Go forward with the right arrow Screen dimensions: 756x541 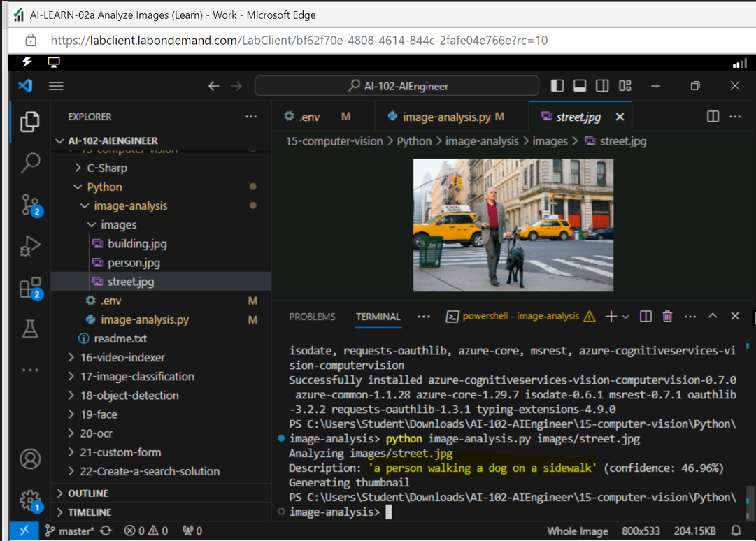pos(236,86)
